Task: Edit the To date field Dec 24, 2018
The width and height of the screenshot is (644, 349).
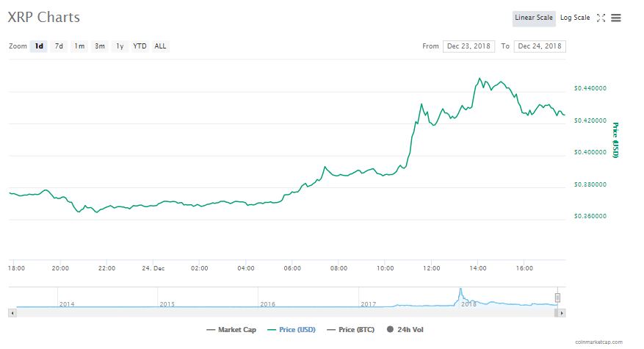Action: coord(540,46)
